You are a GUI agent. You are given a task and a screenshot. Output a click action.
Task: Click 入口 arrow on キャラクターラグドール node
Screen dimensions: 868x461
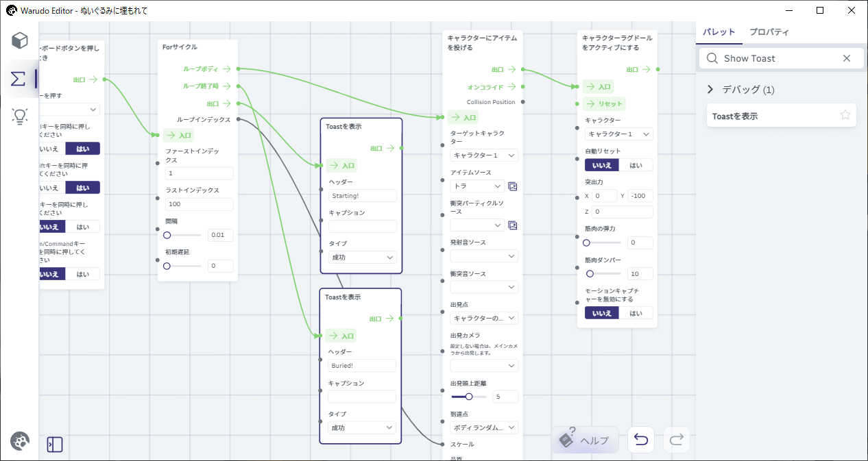click(590, 86)
